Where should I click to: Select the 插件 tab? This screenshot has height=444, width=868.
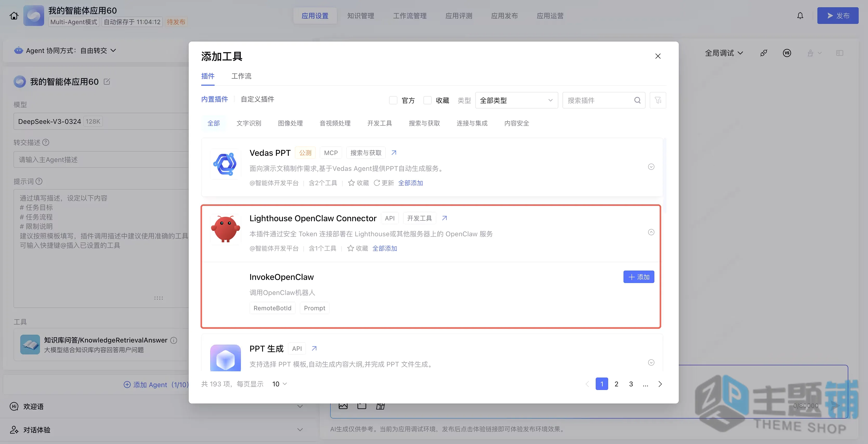tap(208, 76)
